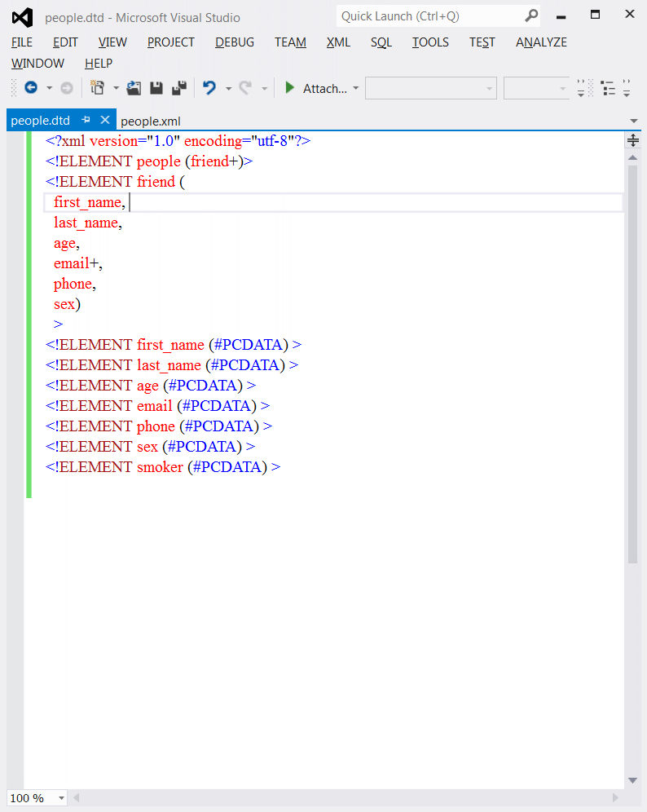This screenshot has height=812, width=647.
Task: Click the vertical scrollbar down arrow
Action: 632,780
